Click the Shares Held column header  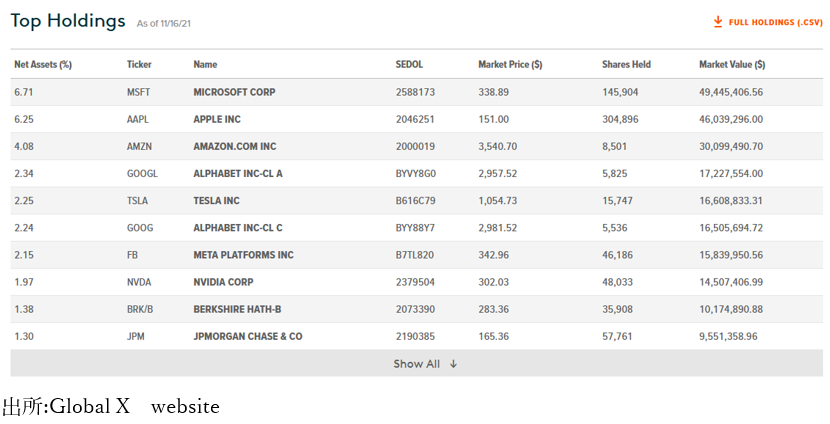pyautogui.click(x=626, y=65)
